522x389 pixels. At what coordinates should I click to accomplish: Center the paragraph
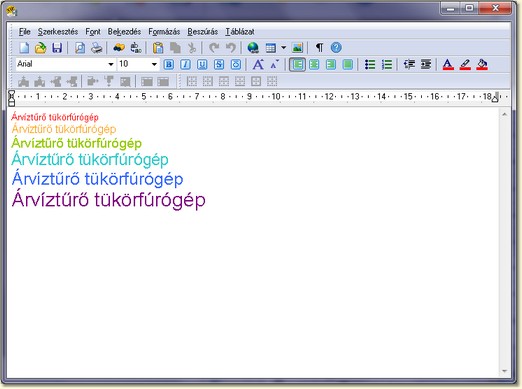pos(314,64)
